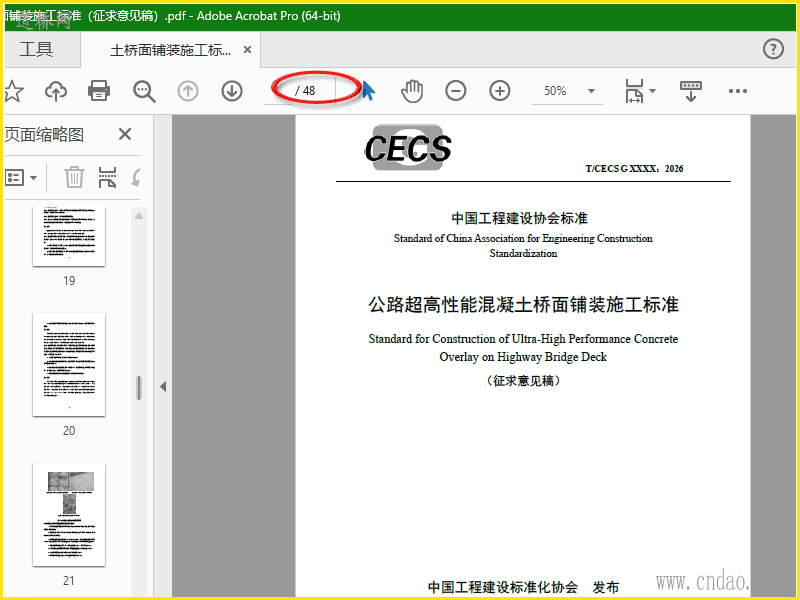The width and height of the screenshot is (800, 600).
Task: Close the 土桥面铺装施工标... document tab
Action: click(247, 49)
